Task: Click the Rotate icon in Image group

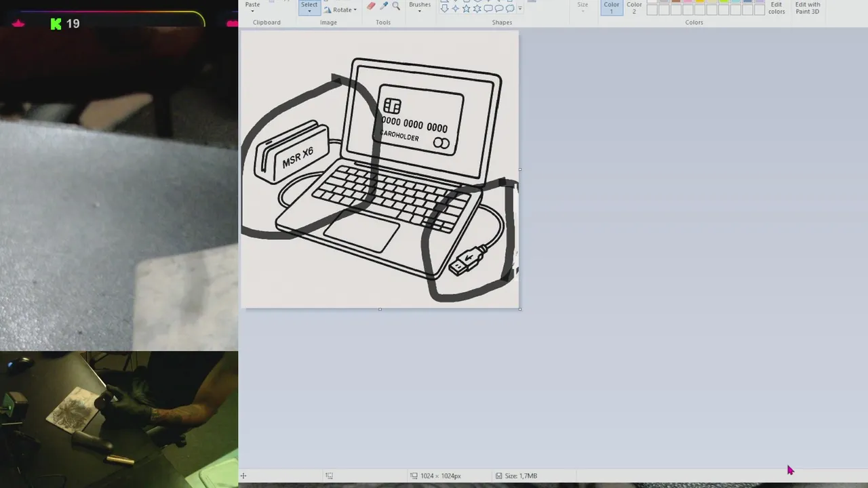Action: point(328,9)
